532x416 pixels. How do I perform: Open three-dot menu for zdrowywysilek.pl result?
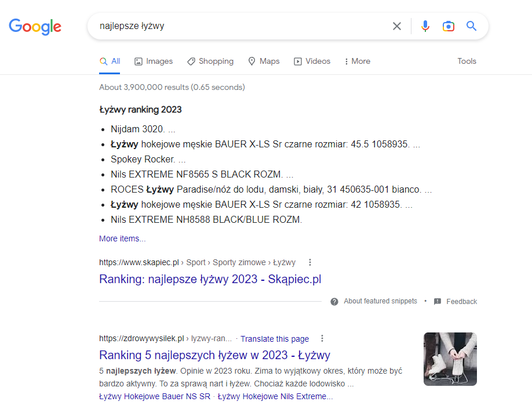point(322,338)
